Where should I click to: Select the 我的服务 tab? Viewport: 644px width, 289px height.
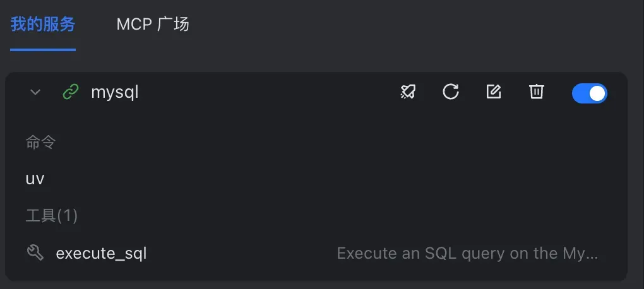click(43, 24)
